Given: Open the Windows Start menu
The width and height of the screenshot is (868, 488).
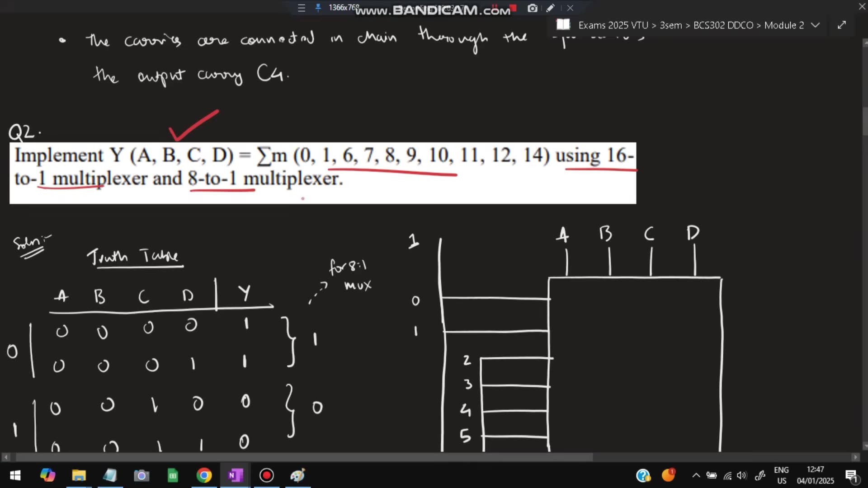Looking at the screenshot, I should pos(15,475).
